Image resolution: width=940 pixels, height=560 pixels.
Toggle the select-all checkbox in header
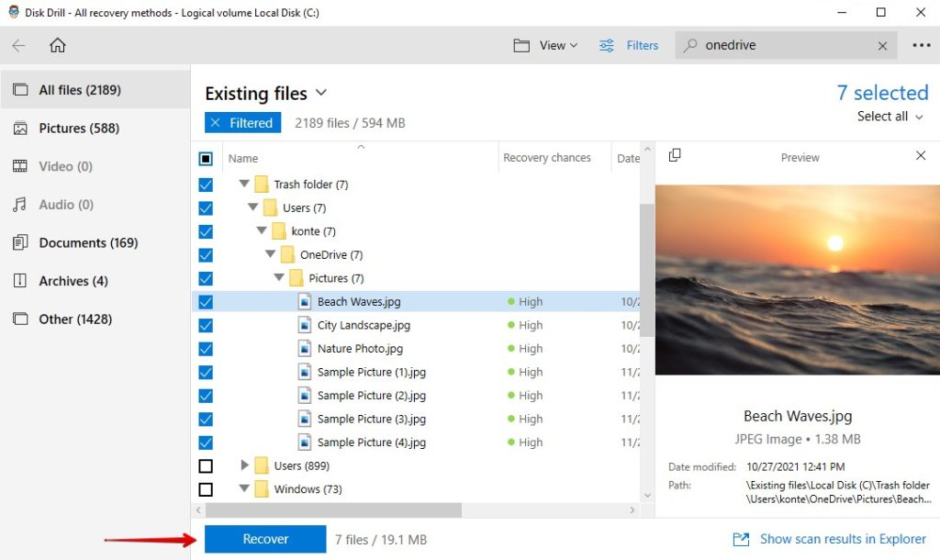coord(206,158)
